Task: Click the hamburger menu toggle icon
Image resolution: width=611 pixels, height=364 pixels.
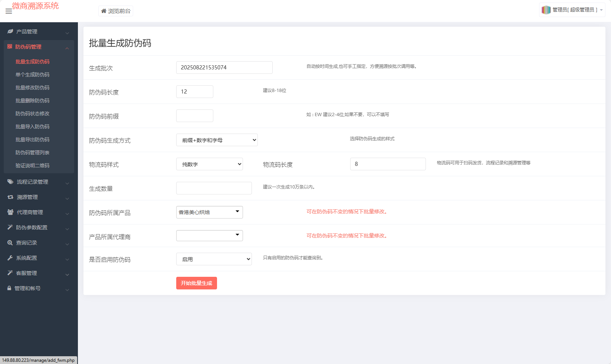Action: [9, 12]
